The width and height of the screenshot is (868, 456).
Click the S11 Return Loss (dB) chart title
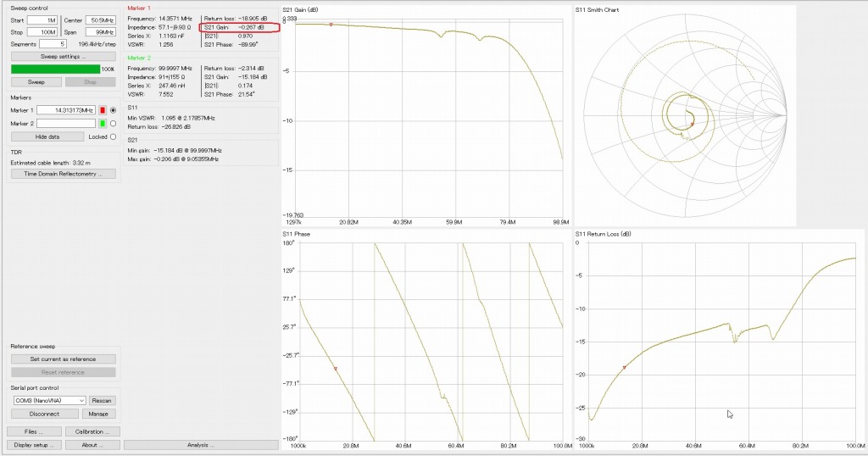click(x=603, y=234)
